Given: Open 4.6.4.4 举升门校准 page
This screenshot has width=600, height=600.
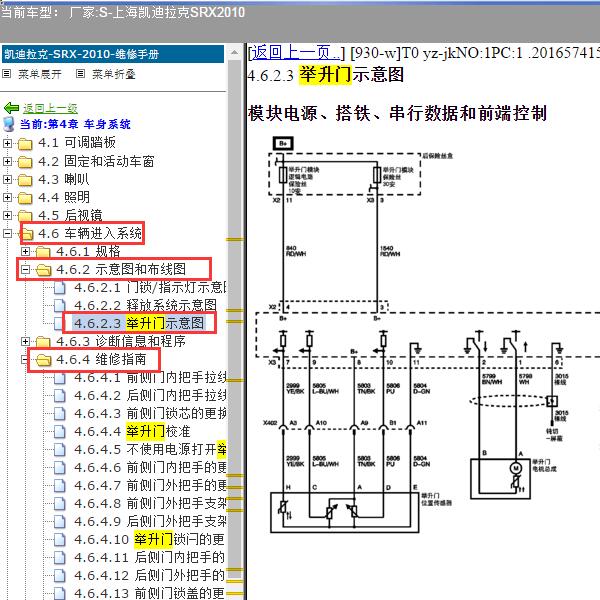Looking at the screenshot, I should click(132, 431).
